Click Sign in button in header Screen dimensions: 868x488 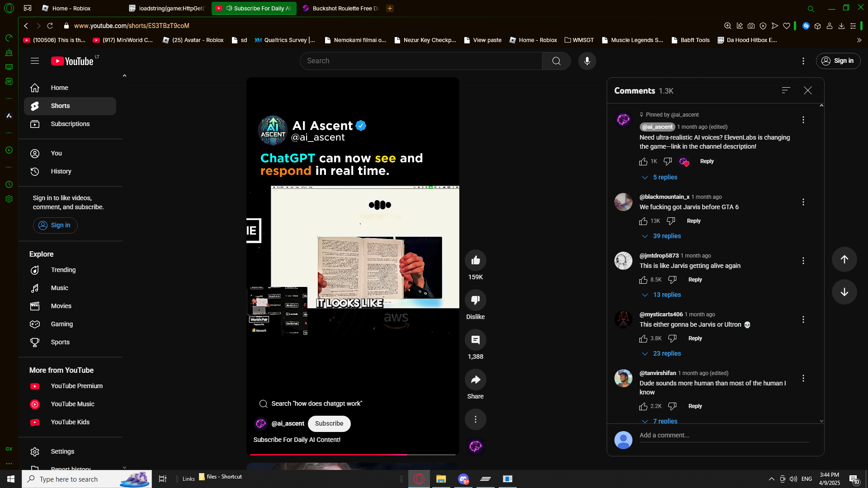pyautogui.click(x=838, y=61)
